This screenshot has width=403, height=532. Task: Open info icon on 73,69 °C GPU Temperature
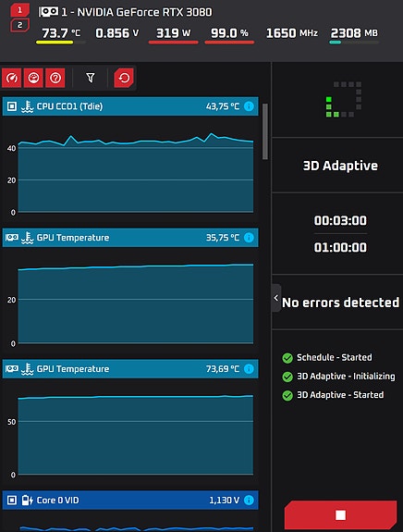coord(249,369)
